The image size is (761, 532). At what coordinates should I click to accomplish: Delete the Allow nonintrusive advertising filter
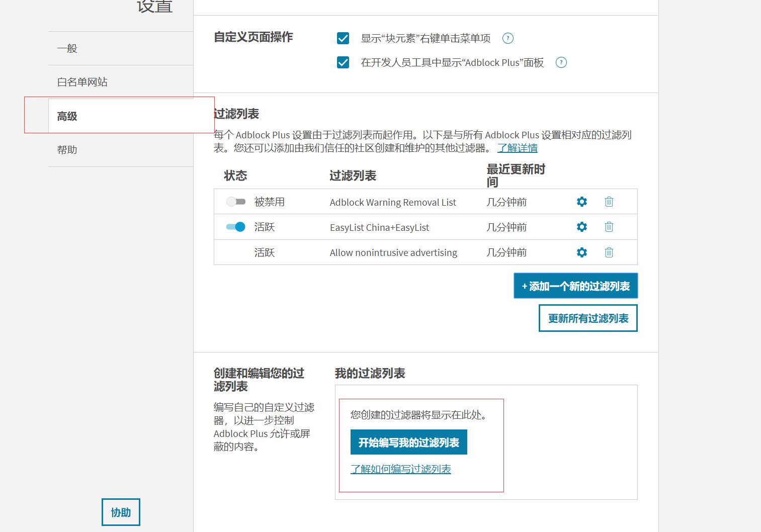(x=609, y=252)
